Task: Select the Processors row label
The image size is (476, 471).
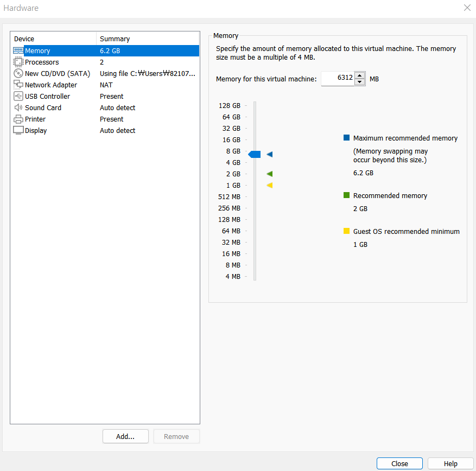Action: [x=42, y=62]
